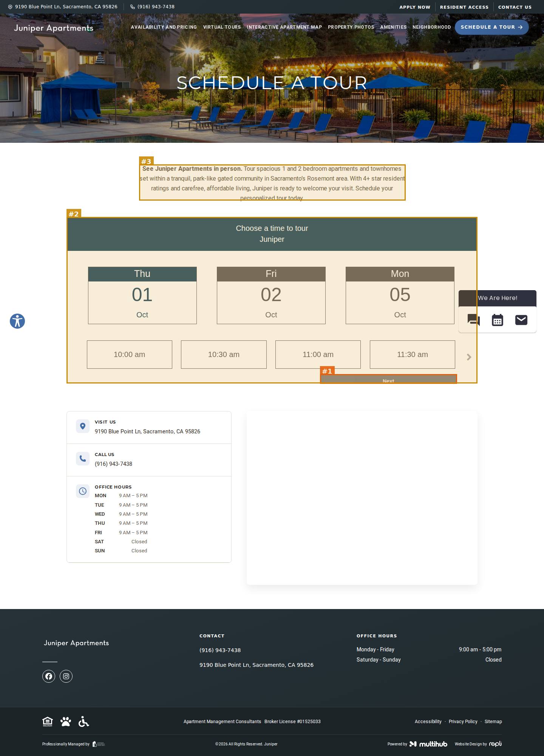The width and height of the screenshot is (544, 756).
Task: Open Availability and Pricing in the navigation
Action: click(x=164, y=27)
